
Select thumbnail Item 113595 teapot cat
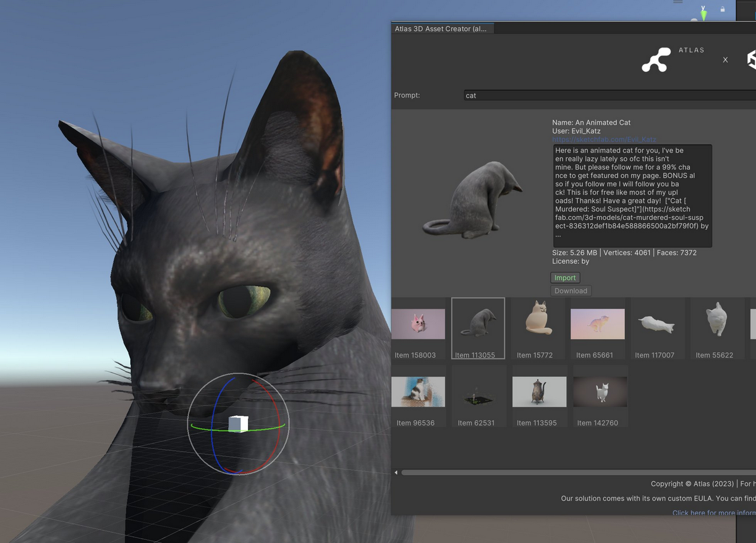pyautogui.click(x=539, y=392)
